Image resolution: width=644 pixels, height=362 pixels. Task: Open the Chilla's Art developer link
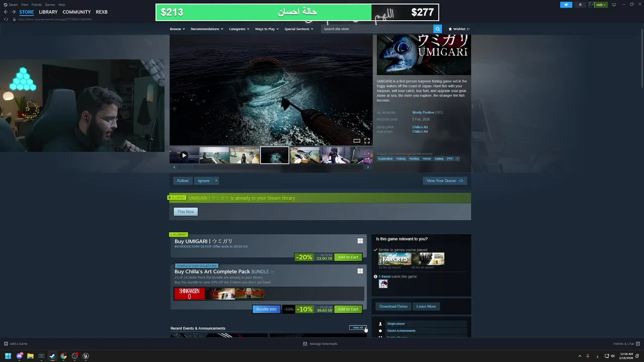click(420, 127)
